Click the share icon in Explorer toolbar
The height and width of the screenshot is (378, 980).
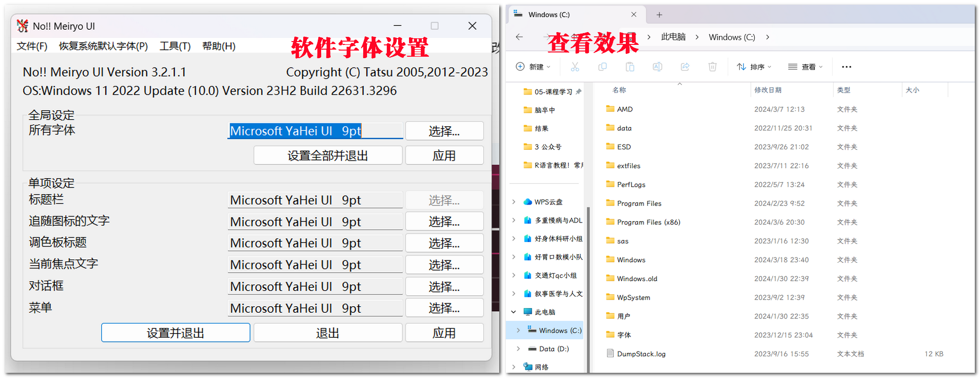pyautogui.click(x=685, y=67)
